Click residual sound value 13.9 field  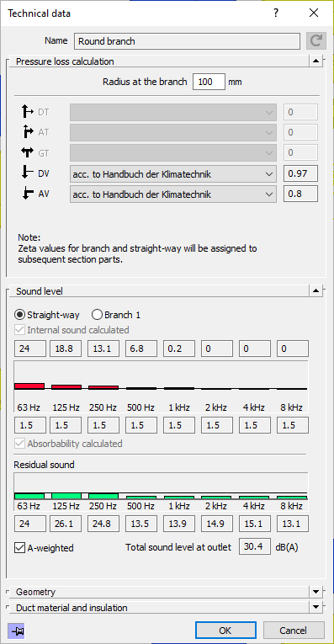[179, 524]
